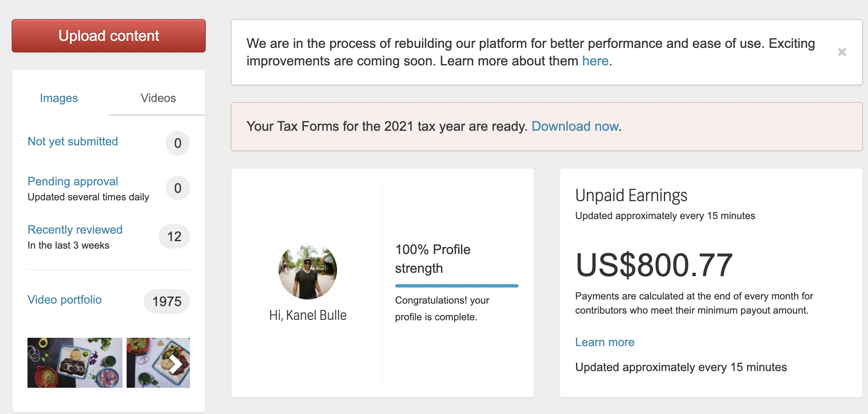Open Learn more under Unpaid Earnings
This screenshot has width=868, height=414.
tap(605, 342)
